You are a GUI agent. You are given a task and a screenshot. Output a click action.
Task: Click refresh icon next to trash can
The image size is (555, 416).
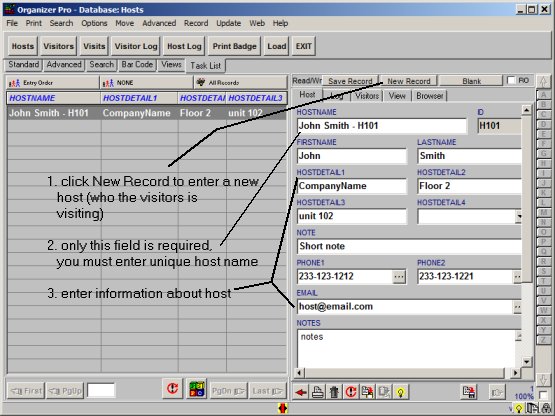tap(351, 392)
